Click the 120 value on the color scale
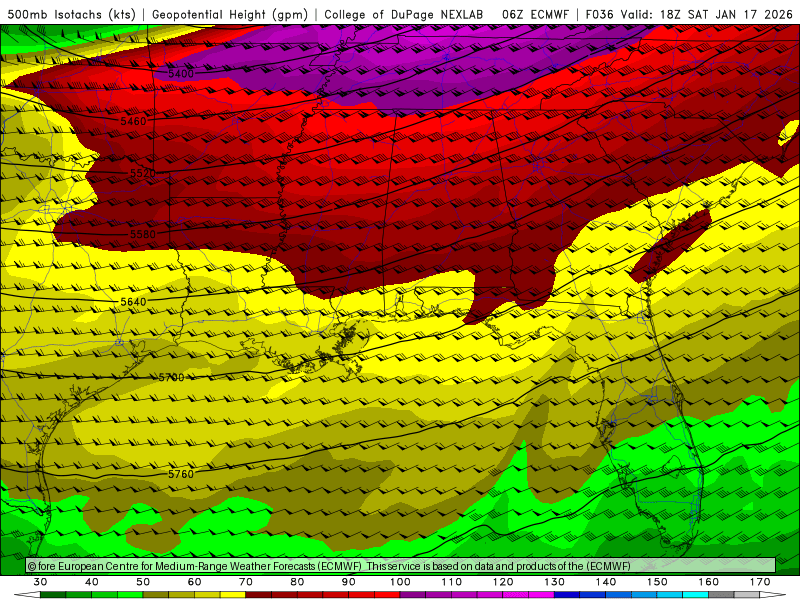The image size is (800, 600). click(x=503, y=582)
